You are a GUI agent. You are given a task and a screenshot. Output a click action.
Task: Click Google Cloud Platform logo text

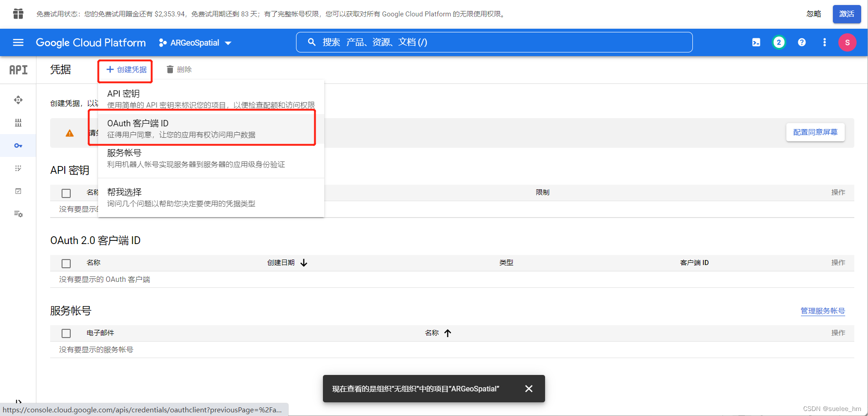(91, 42)
